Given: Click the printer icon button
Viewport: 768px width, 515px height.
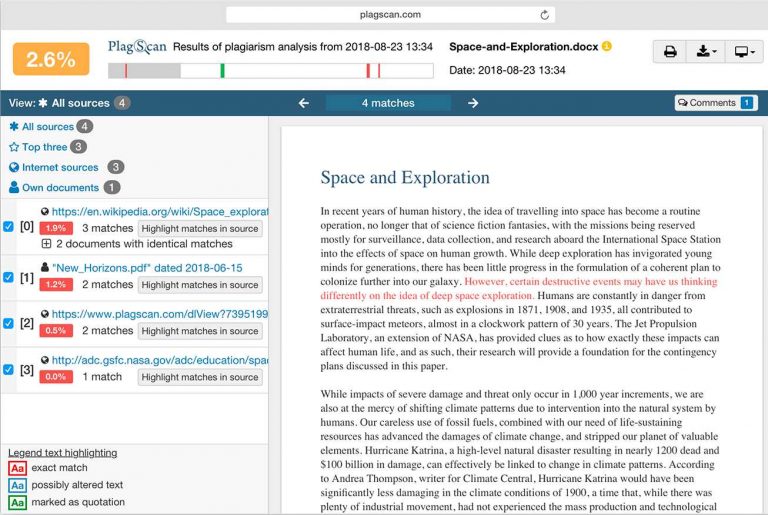Looking at the screenshot, I should click(x=670, y=51).
